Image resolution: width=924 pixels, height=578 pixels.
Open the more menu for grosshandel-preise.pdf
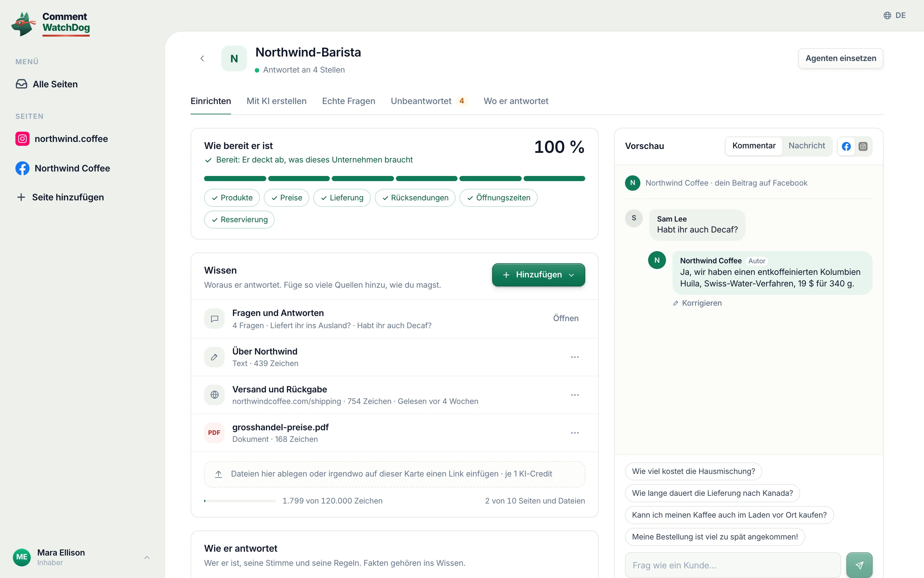575,433
